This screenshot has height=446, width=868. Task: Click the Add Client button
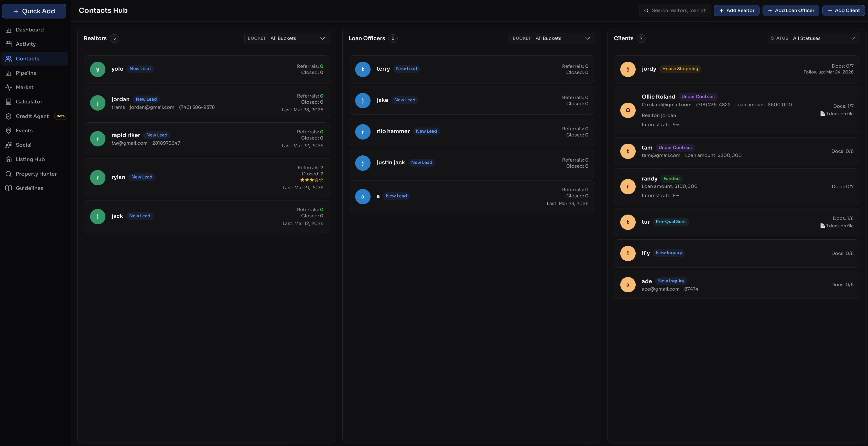coord(843,10)
